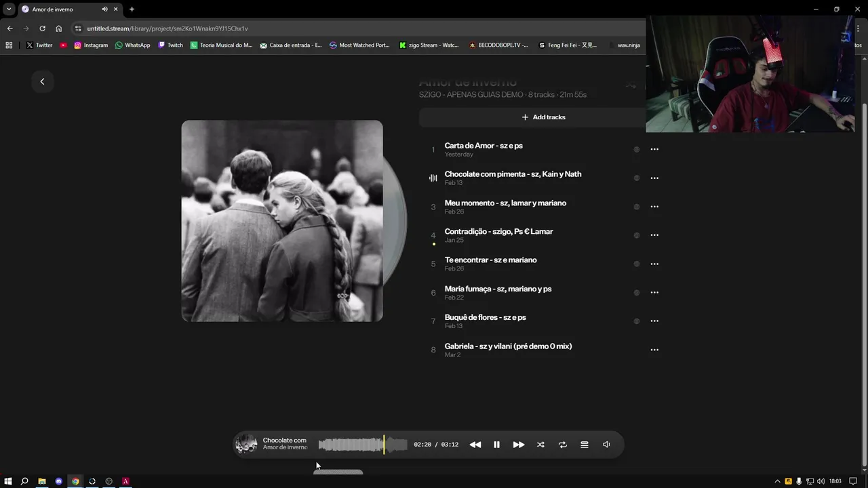Go to the browser home page

coord(59,28)
